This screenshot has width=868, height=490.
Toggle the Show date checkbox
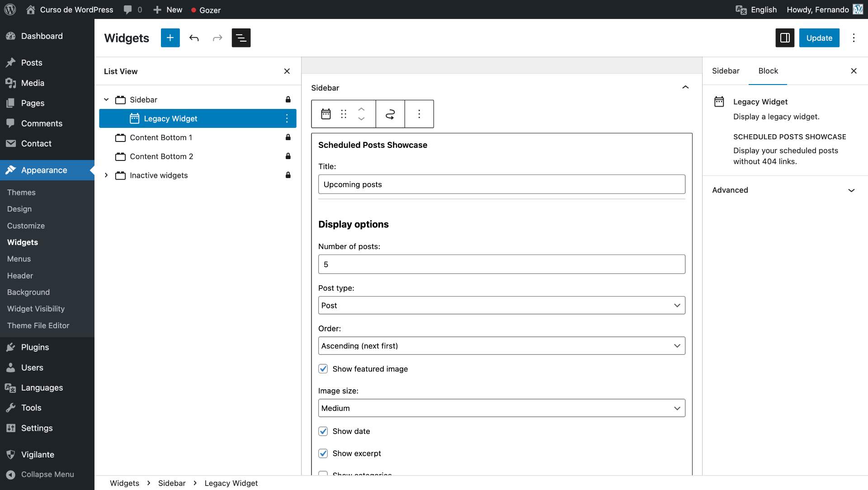click(x=323, y=431)
